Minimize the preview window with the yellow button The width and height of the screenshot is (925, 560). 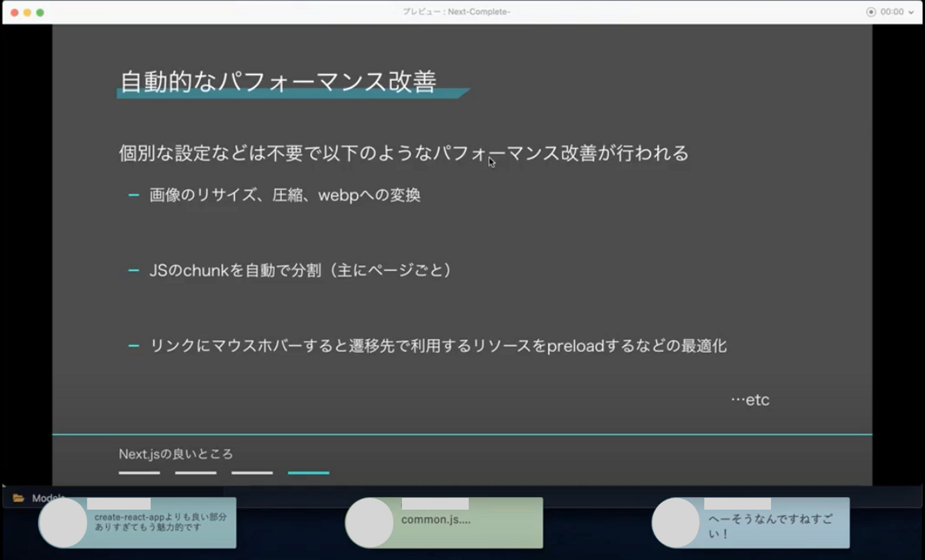27,12
